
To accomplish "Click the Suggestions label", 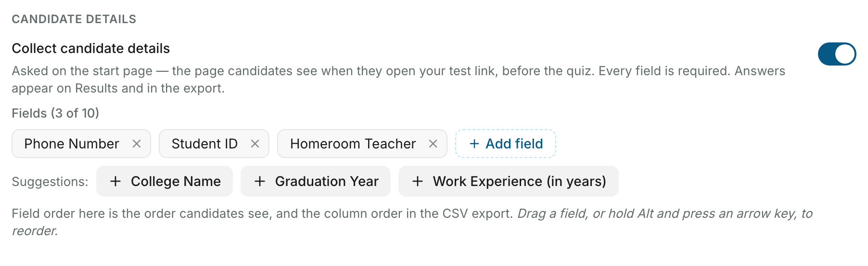I will pos(50,182).
